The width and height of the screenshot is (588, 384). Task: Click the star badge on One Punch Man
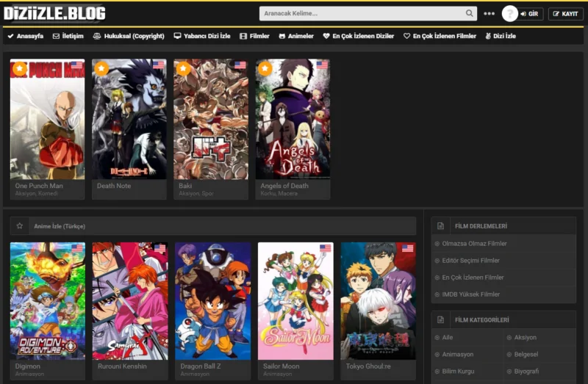(x=20, y=68)
